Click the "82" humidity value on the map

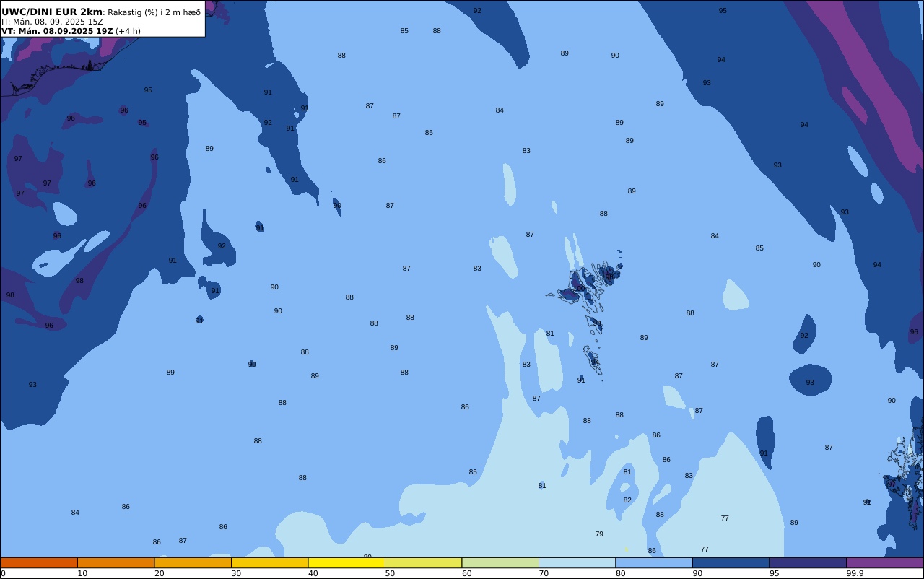point(627,500)
